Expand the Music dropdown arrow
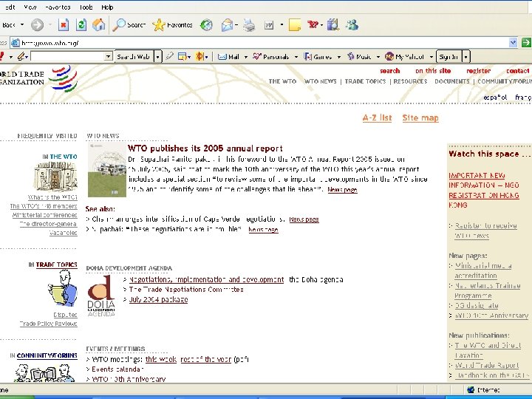 (x=378, y=57)
